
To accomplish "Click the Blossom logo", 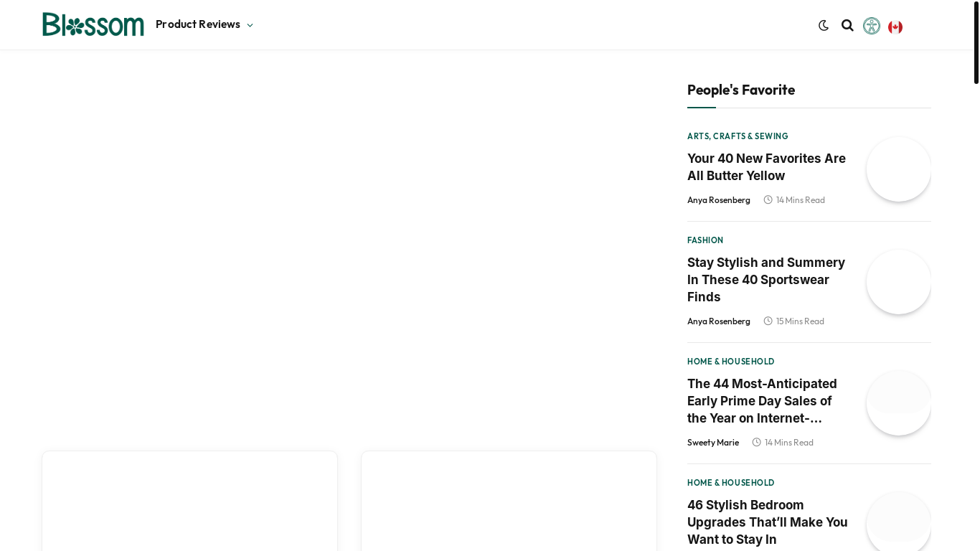I will coord(93,24).
